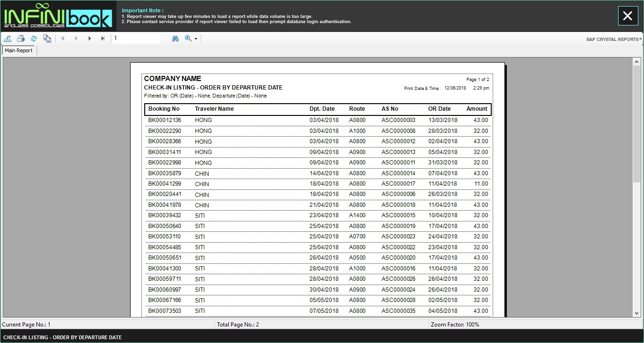Click booking number BK00054485

tap(165, 247)
